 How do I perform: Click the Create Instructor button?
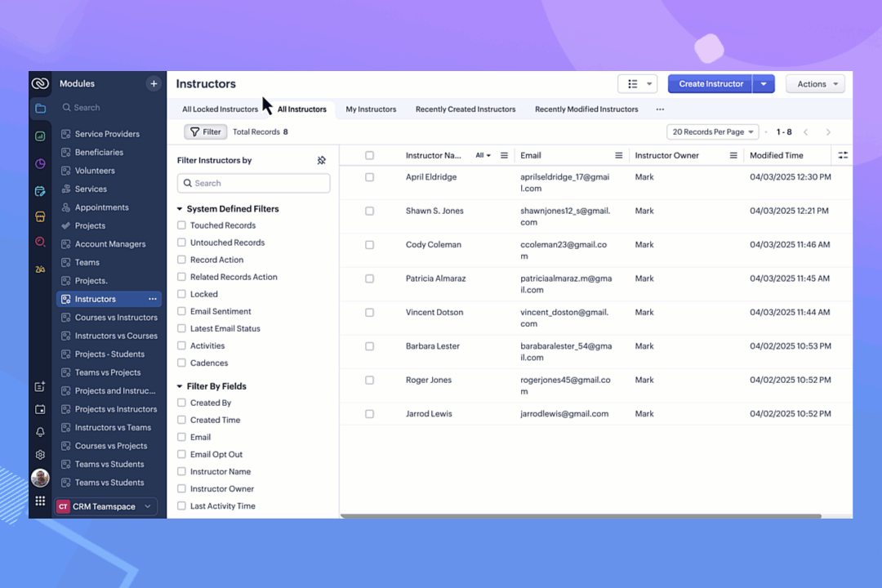[710, 84]
